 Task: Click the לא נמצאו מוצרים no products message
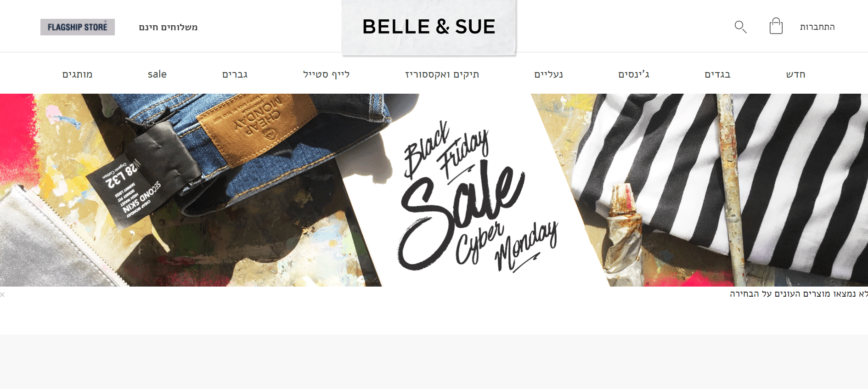pyautogui.click(x=799, y=294)
